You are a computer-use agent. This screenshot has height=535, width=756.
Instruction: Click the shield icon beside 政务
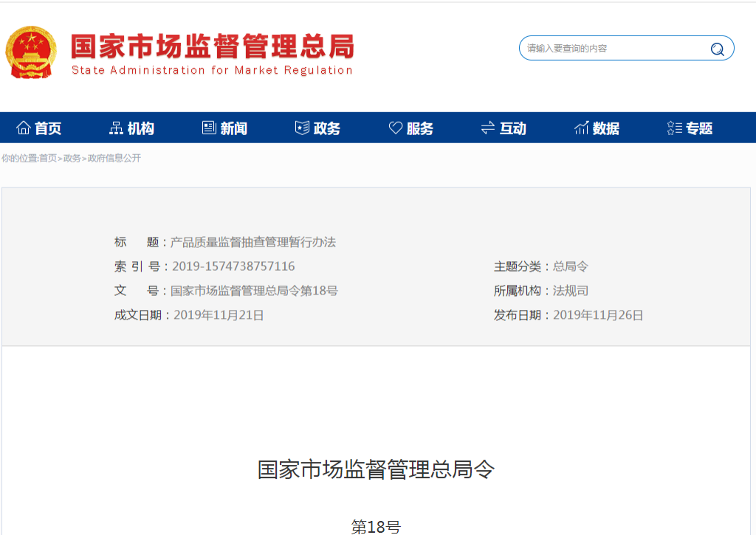tap(302, 128)
